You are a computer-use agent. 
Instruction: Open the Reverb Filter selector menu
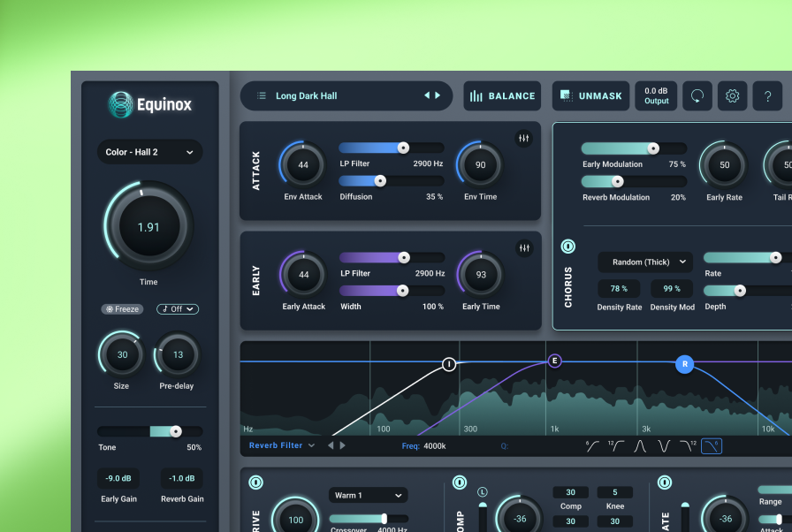(x=282, y=446)
